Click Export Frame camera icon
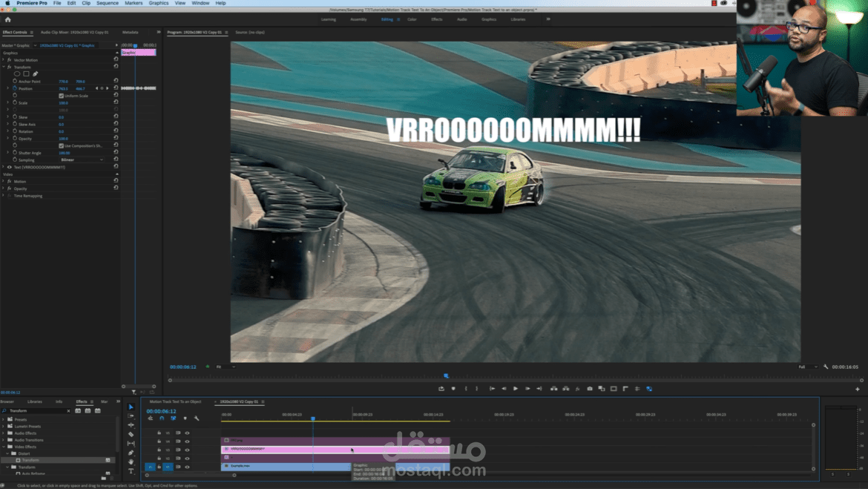The width and height of the screenshot is (868, 489). tap(590, 389)
